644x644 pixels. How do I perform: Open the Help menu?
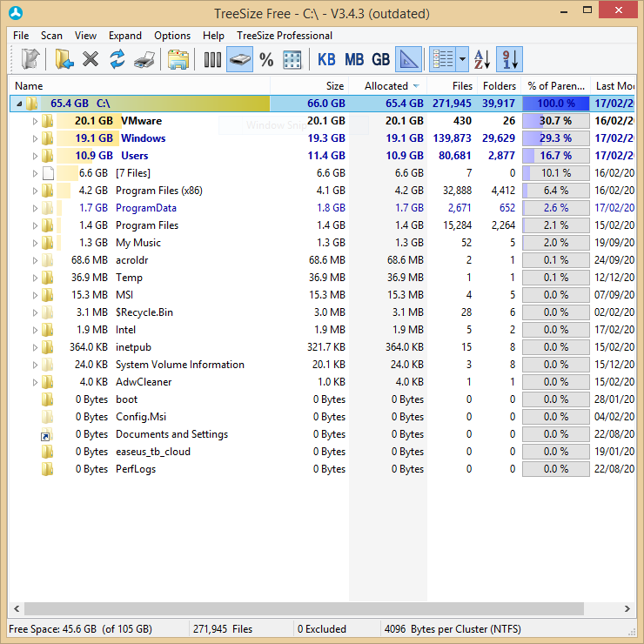click(x=213, y=36)
